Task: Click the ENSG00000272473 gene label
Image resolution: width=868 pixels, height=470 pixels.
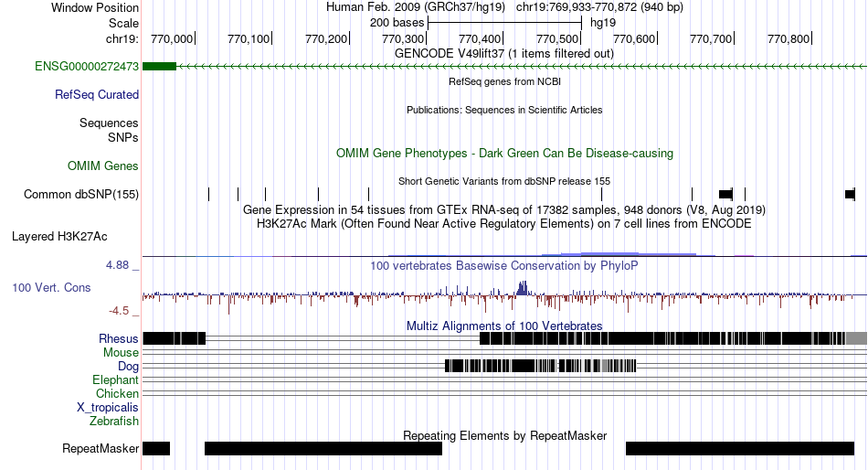Action: coord(87,67)
